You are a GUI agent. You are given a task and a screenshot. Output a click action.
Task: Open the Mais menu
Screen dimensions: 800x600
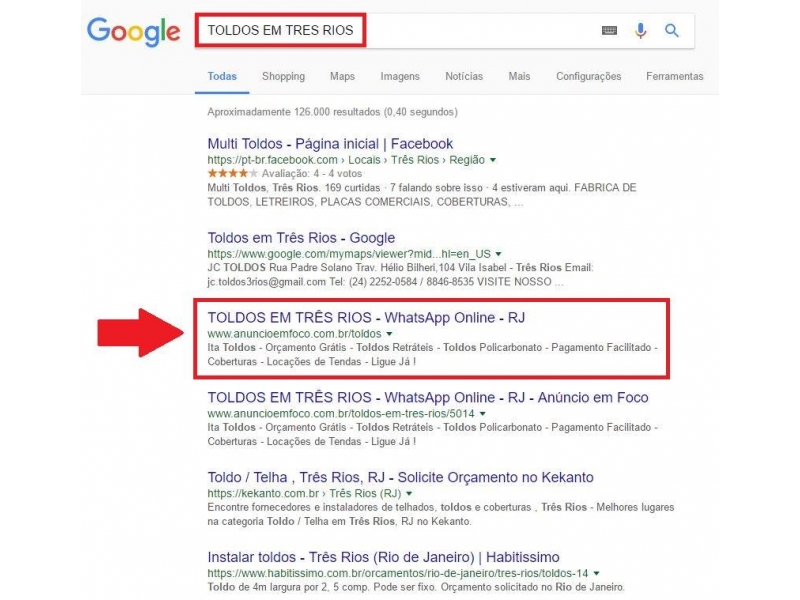pos(519,76)
